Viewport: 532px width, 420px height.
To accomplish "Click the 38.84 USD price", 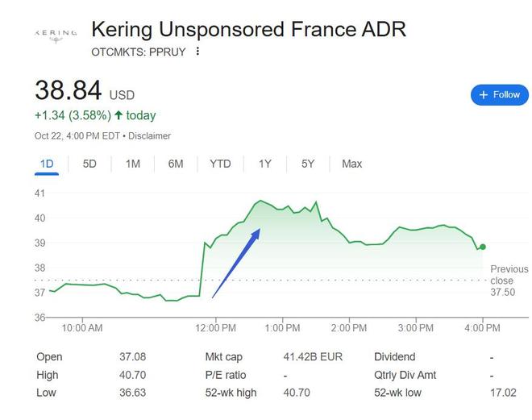I will pos(71,91).
